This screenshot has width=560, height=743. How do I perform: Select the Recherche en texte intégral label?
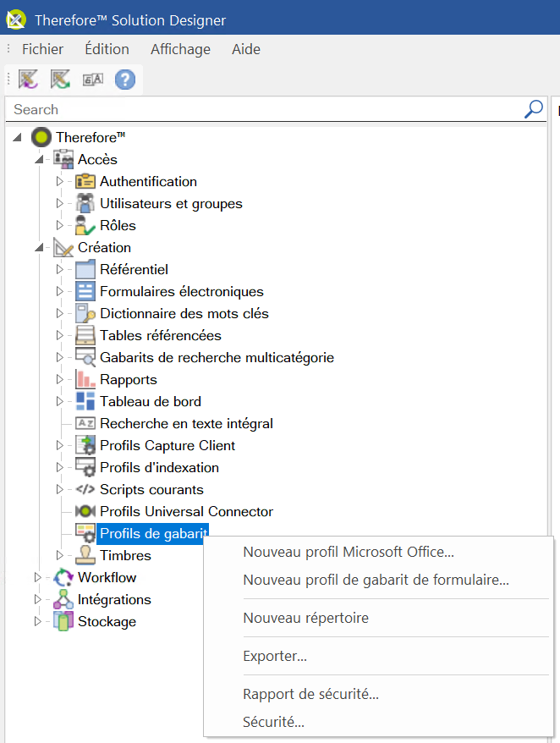coord(187,423)
